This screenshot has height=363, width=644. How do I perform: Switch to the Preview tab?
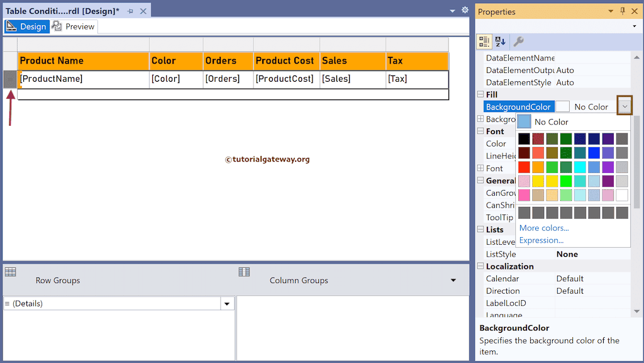coord(74,26)
